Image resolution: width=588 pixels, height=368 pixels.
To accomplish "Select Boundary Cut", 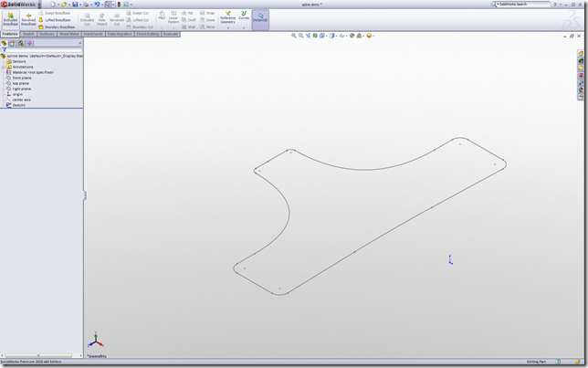I will pos(140,27).
